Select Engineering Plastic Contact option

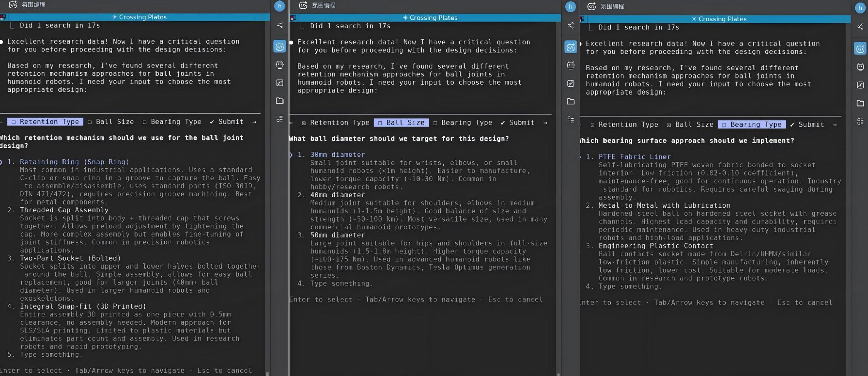[x=655, y=246]
